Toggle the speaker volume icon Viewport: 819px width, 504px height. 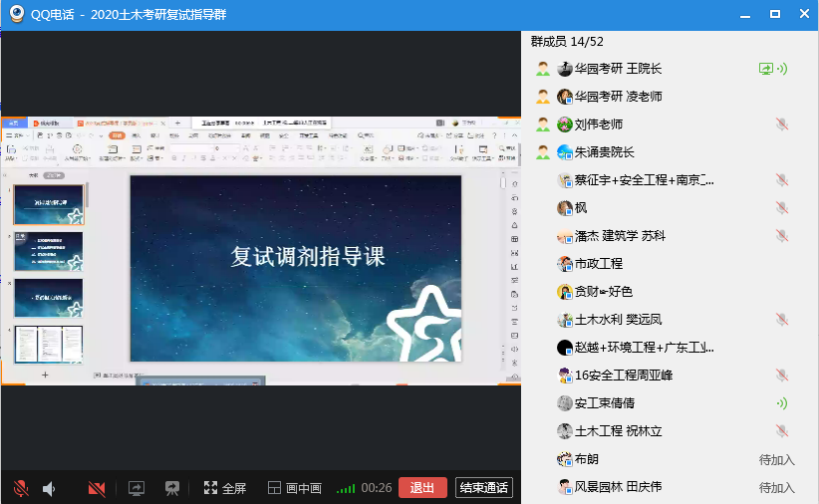click(49, 488)
